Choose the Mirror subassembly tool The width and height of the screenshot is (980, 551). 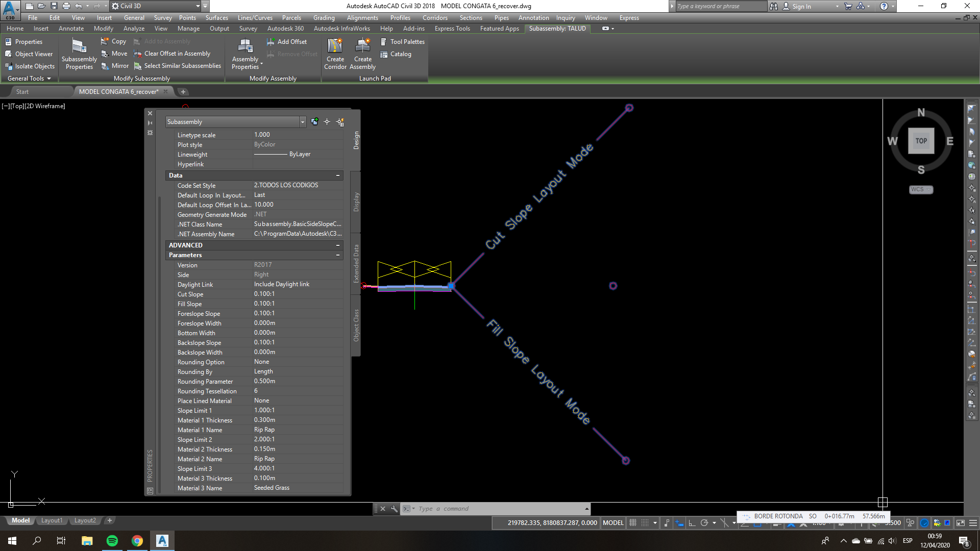114,66
